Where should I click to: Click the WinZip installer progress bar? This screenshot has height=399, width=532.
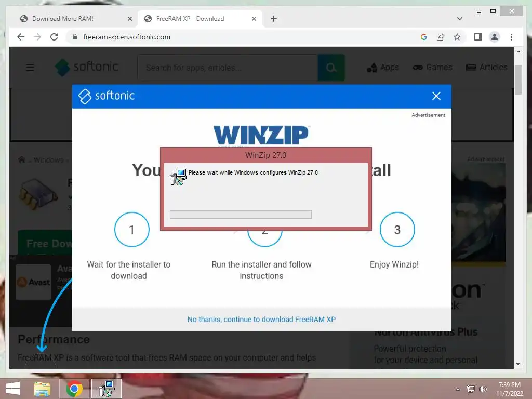point(241,215)
